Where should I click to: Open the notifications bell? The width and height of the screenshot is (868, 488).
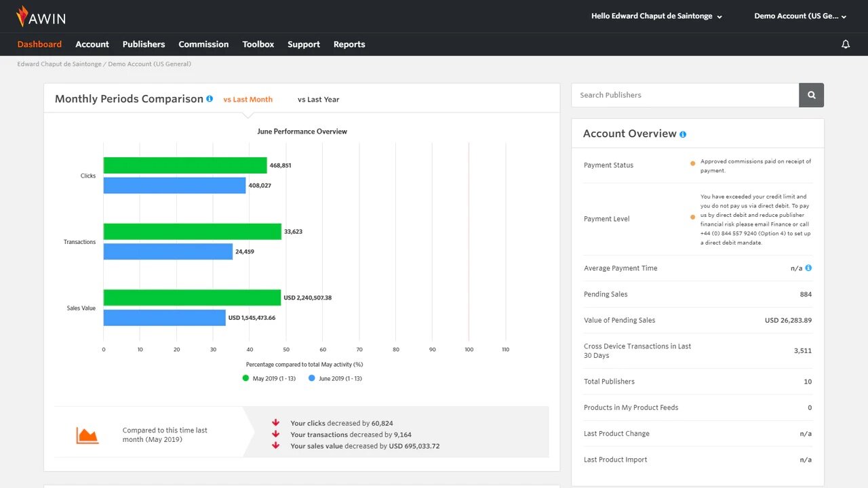(846, 44)
